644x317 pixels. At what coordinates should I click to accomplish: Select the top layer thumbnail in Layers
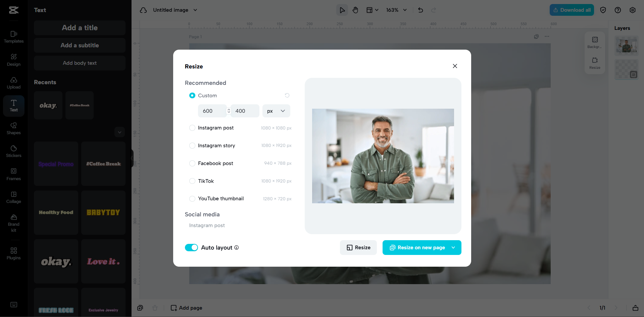pos(626,45)
